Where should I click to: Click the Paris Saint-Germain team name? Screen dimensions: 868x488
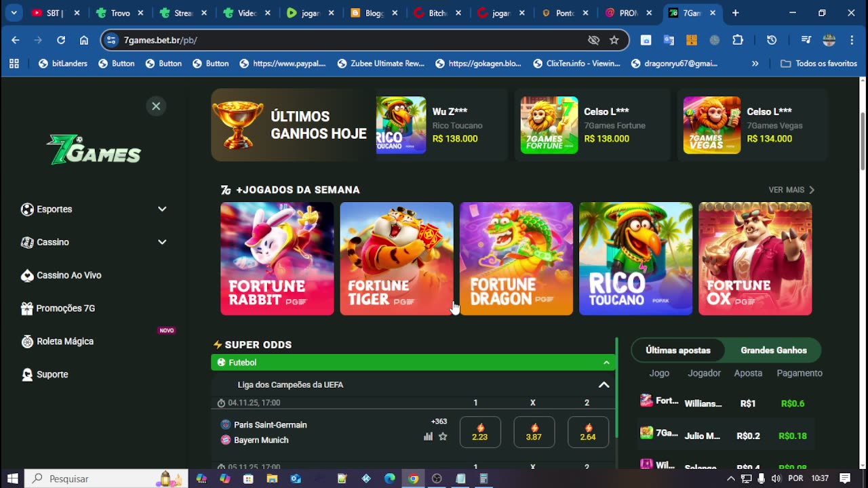click(x=271, y=425)
